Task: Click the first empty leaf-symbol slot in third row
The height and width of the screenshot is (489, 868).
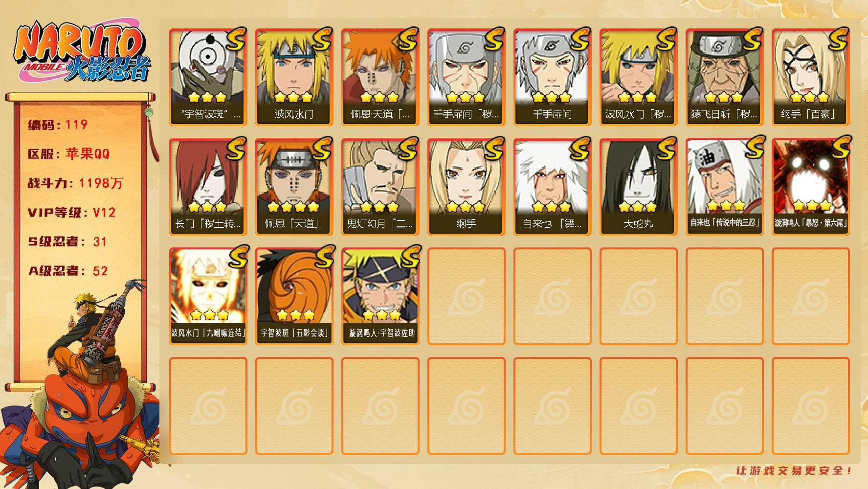Action: [466, 296]
